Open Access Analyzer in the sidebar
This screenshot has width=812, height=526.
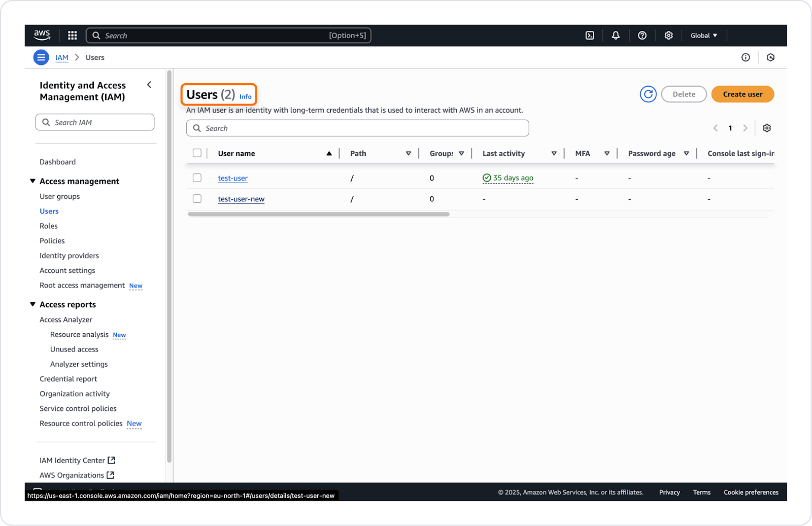(x=66, y=320)
